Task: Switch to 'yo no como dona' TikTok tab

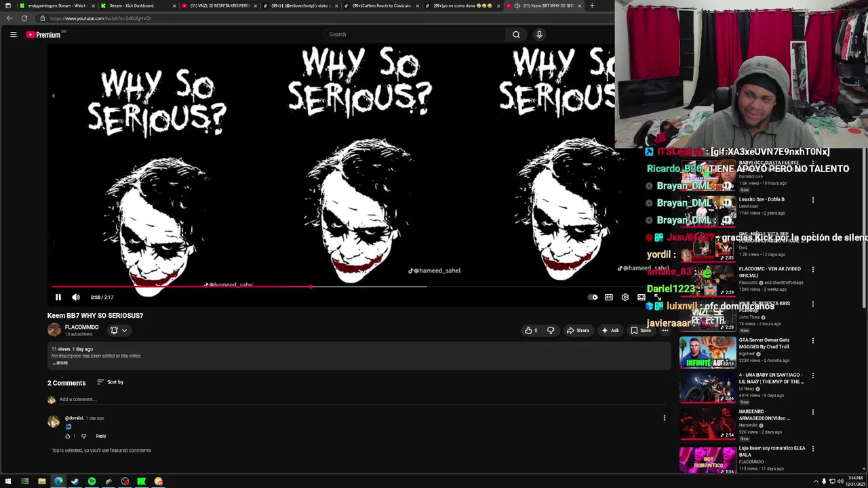Action: tap(461, 5)
